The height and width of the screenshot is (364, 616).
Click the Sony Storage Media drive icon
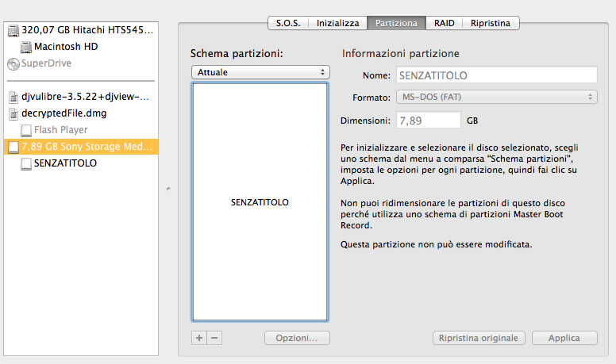point(13,147)
